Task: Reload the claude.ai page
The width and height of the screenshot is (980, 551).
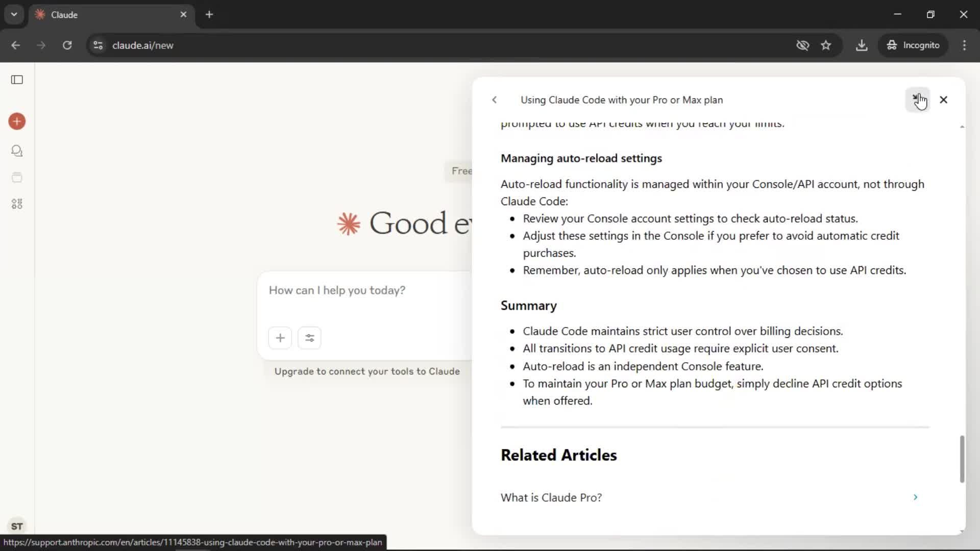Action: click(x=67, y=45)
